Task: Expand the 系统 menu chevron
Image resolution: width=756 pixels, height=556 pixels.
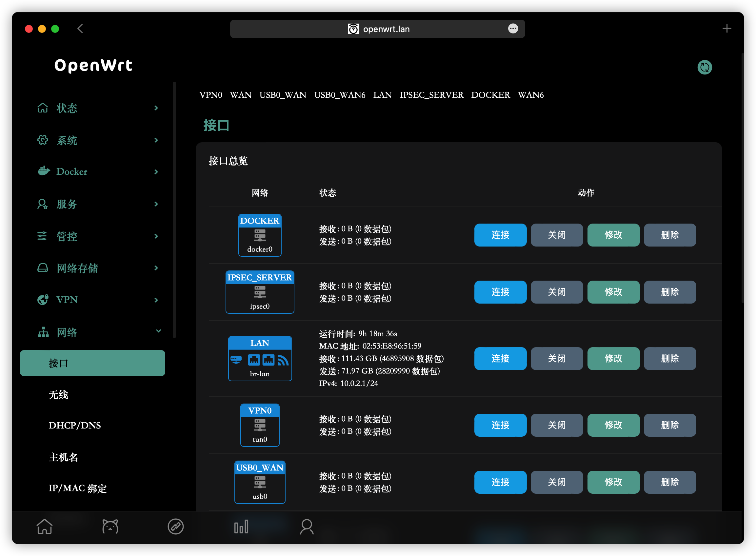Action: pyautogui.click(x=156, y=140)
